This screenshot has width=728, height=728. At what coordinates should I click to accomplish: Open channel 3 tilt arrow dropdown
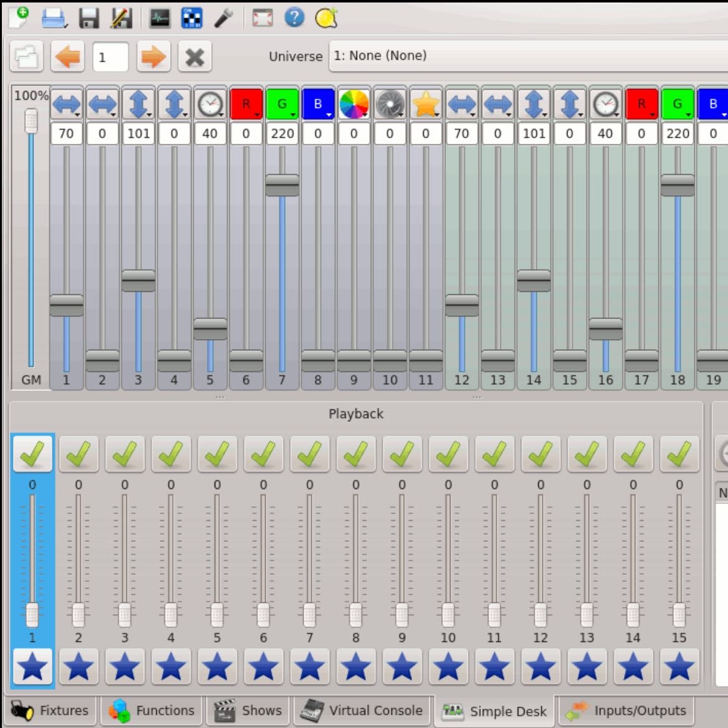[138, 103]
